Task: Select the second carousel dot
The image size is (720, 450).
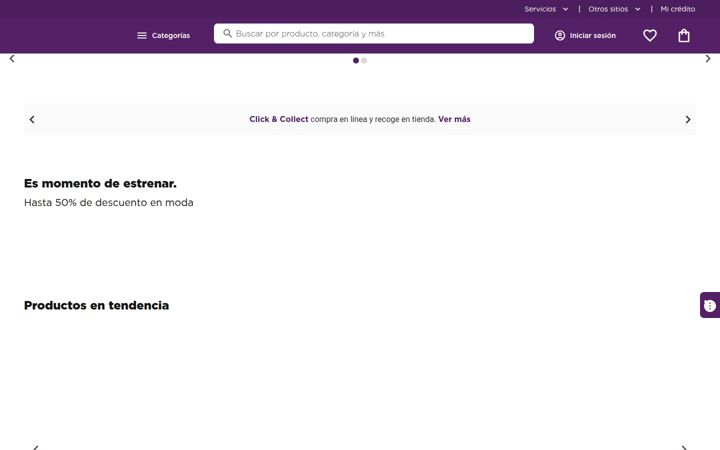Action: click(x=364, y=60)
